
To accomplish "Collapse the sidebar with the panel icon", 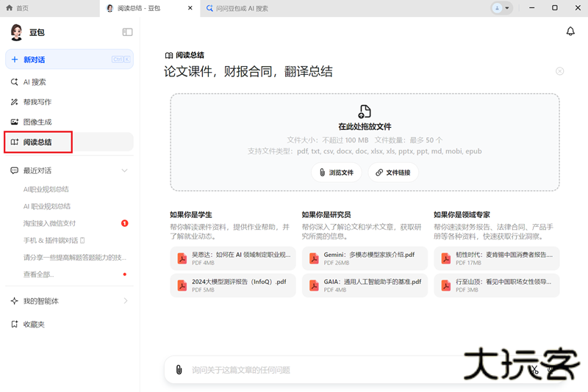I will [127, 32].
